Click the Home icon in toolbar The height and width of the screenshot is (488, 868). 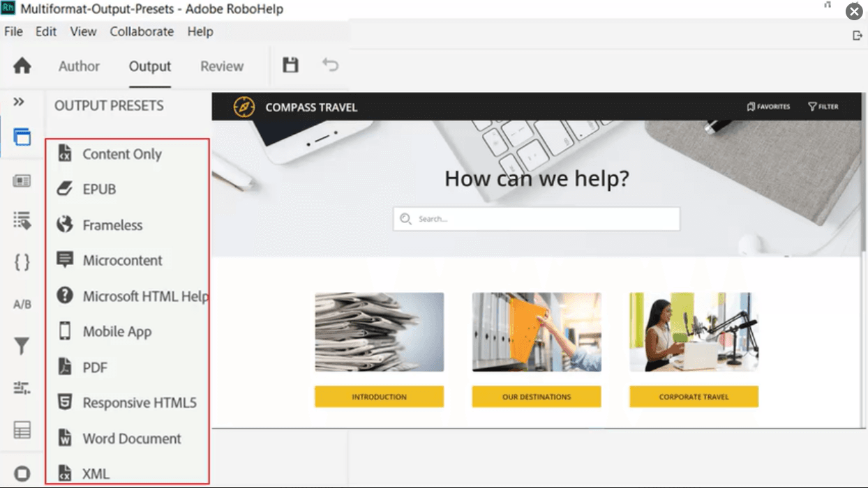22,66
